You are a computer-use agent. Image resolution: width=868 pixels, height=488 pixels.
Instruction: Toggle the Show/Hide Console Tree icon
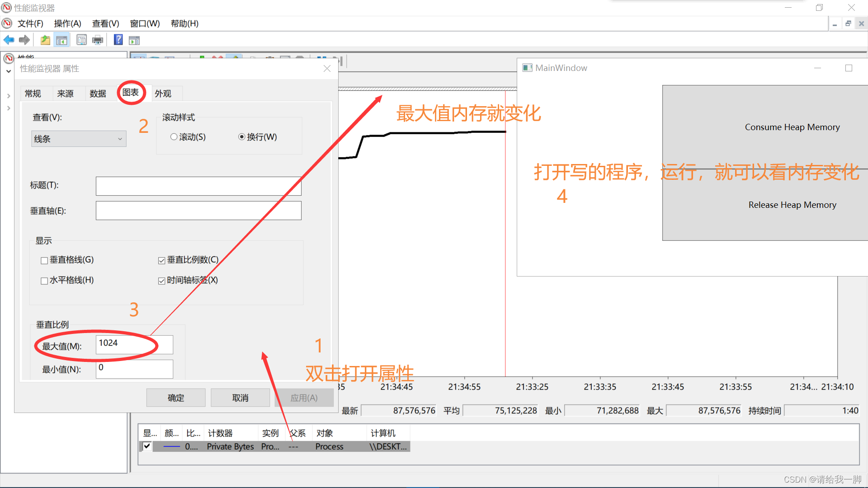pyautogui.click(x=61, y=40)
